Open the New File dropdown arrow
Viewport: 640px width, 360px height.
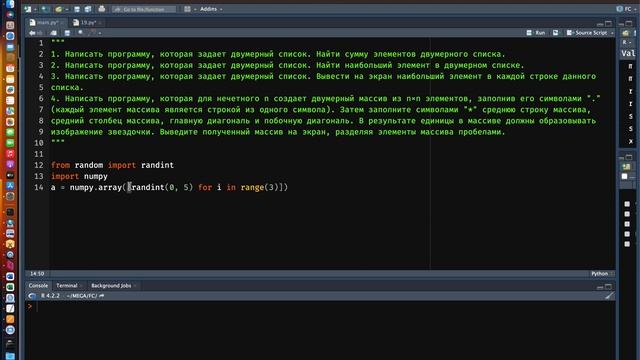pyautogui.click(x=35, y=9)
